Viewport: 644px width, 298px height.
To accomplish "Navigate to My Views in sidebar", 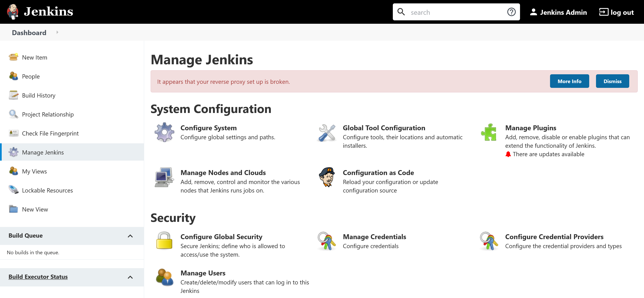I will pyautogui.click(x=34, y=171).
